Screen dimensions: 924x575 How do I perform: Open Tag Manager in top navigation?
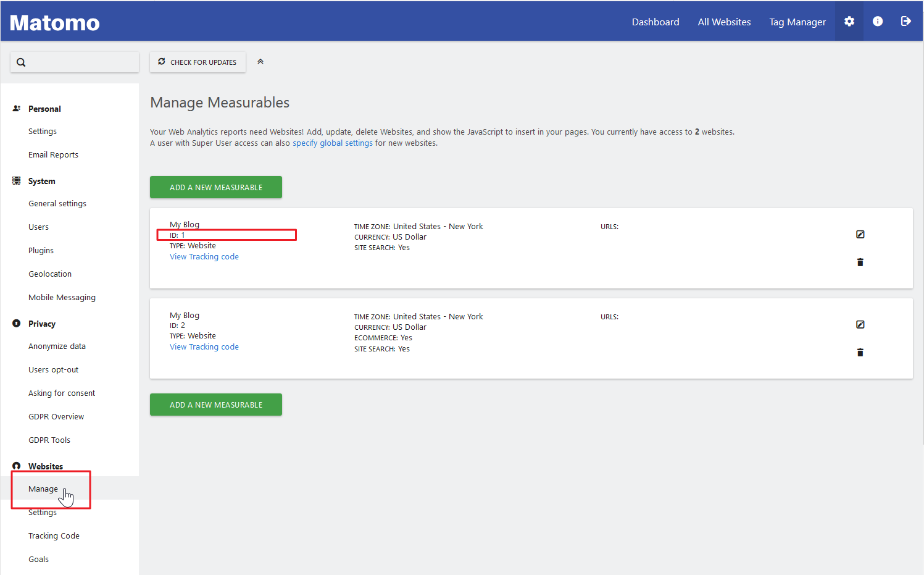[x=797, y=22]
